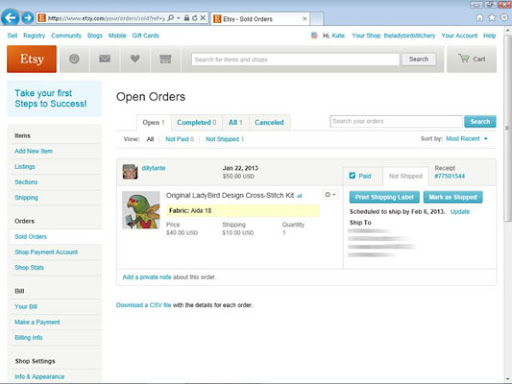The width and height of the screenshot is (512, 384).
Task: Switch to All orders tab
Action: pos(235,122)
